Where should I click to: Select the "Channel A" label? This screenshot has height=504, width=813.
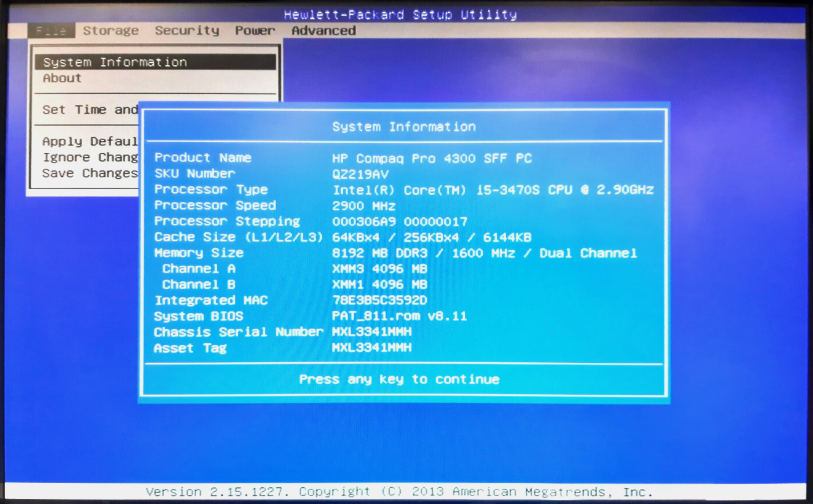click(199, 268)
